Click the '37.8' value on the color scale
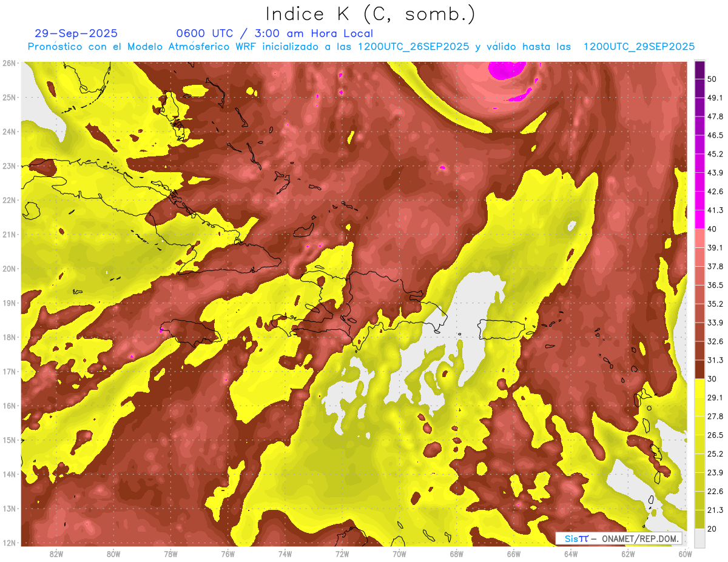This screenshot has width=728, height=562. [715, 267]
